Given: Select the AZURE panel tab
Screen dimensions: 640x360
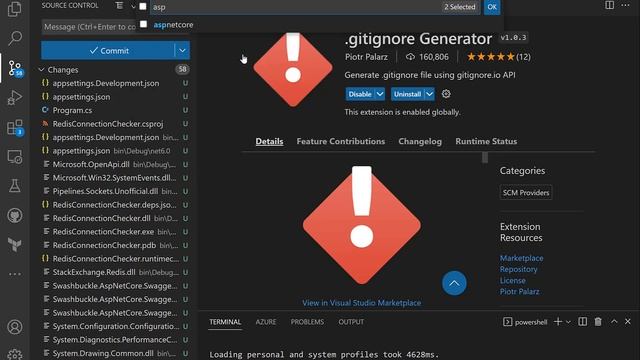Looking at the screenshot, I should click(266, 322).
